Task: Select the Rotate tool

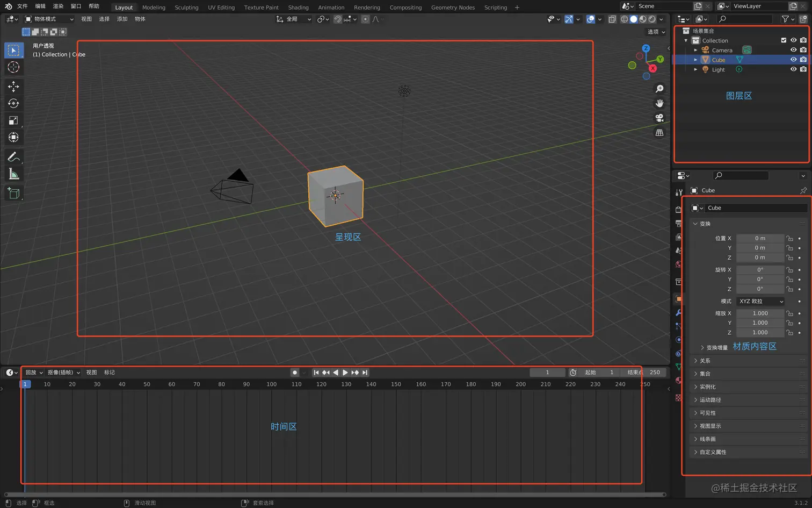Action: click(13, 104)
